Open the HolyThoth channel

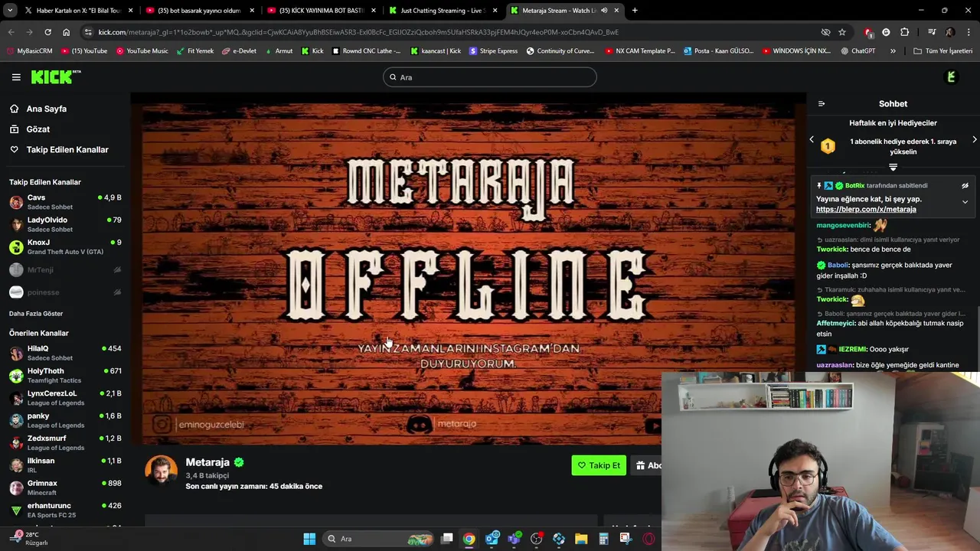tap(65, 375)
